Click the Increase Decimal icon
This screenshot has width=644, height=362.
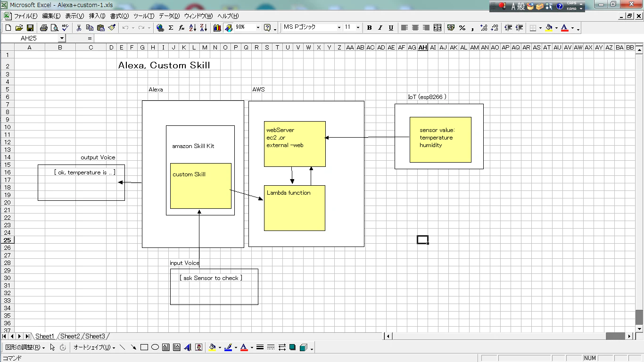pos(484,28)
